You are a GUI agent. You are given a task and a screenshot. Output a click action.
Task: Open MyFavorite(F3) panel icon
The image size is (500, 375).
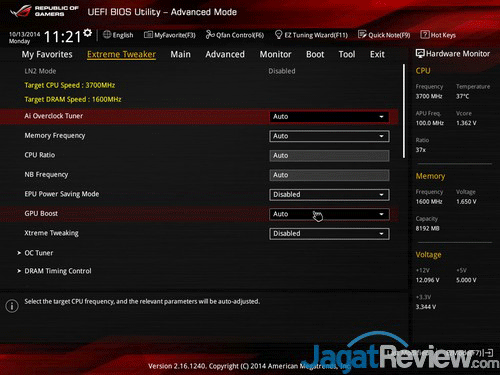(148, 35)
